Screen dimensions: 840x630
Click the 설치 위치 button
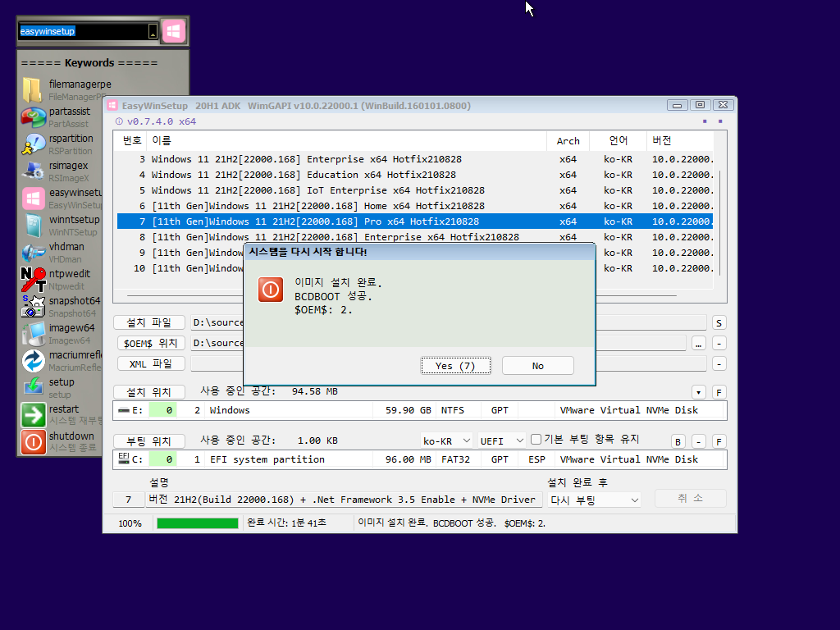pos(149,392)
